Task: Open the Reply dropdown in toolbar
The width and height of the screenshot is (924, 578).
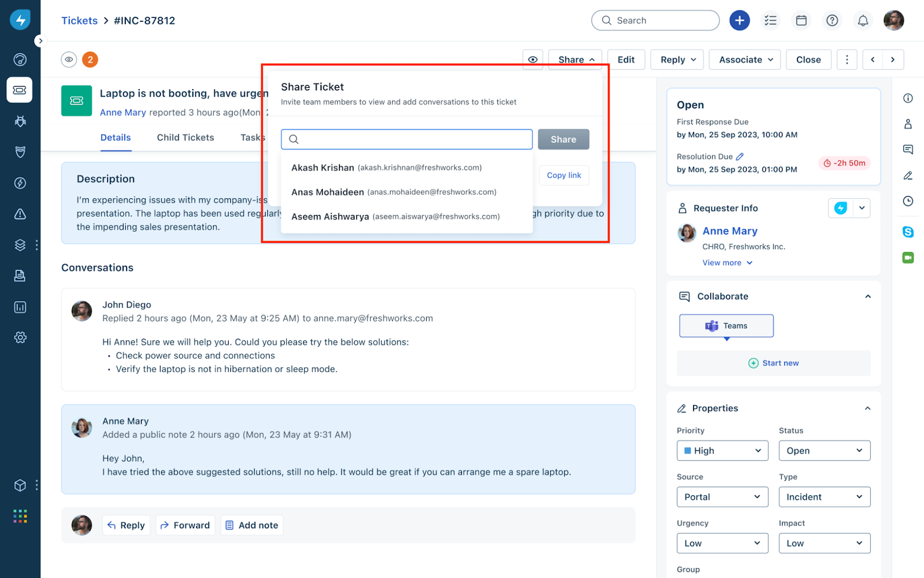Action: tap(677, 60)
